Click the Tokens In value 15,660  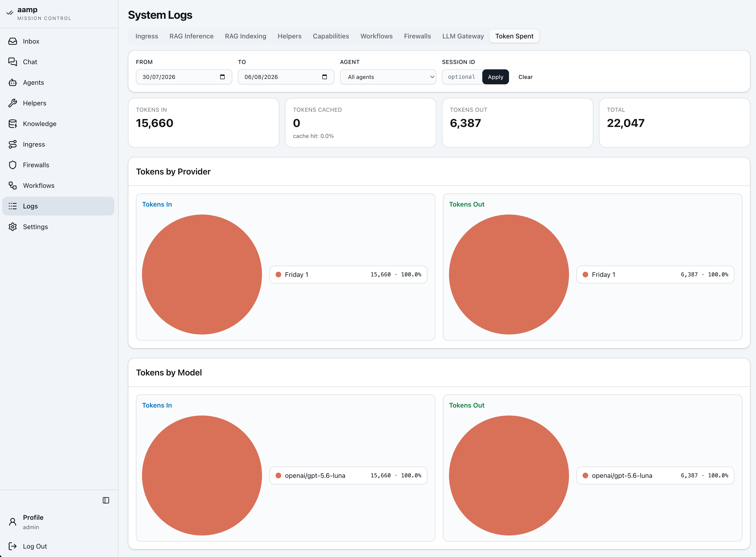click(x=154, y=123)
